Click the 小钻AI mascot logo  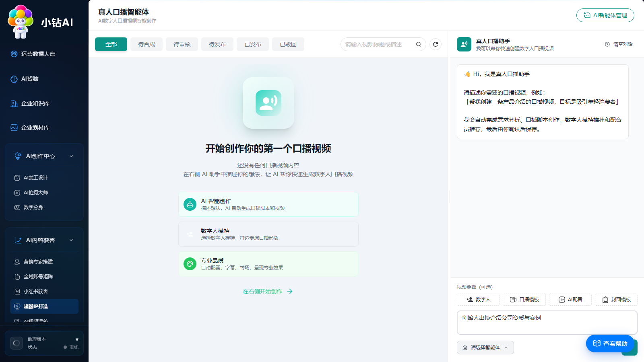21,22
